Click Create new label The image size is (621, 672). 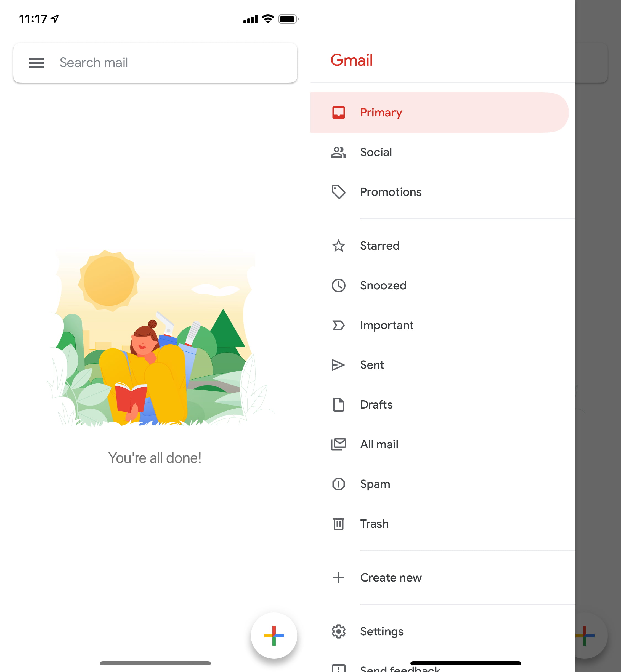[391, 578]
